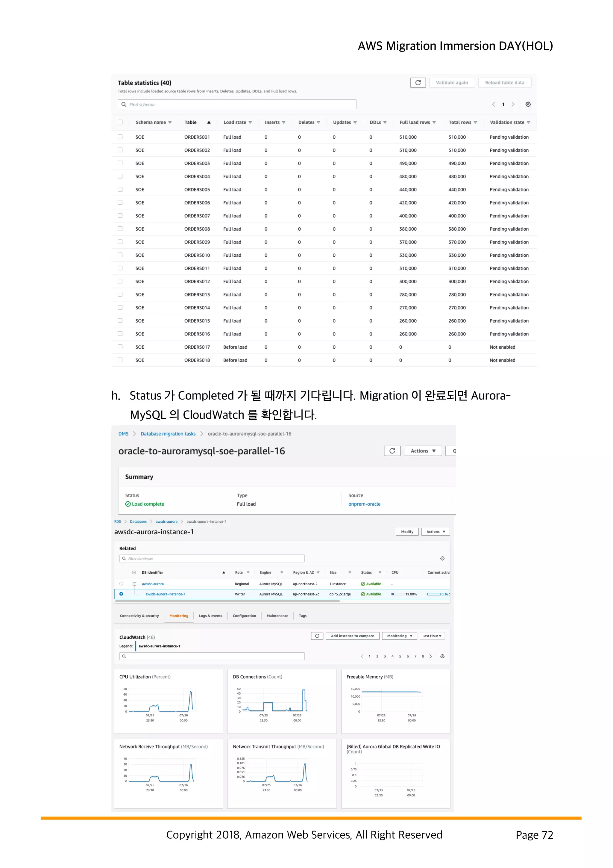Click the Filter databases input field
Viewport: 613px width, 868px height.
point(212,559)
